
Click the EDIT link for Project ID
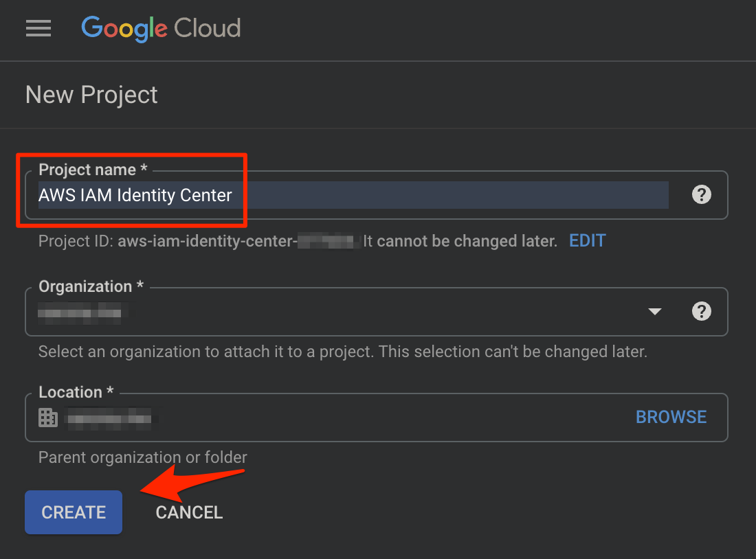(x=587, y=240)
